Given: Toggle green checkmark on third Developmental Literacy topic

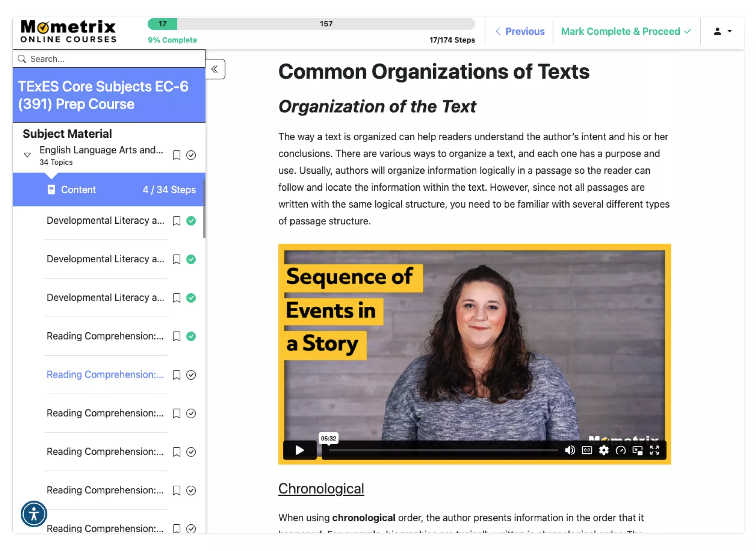Looking at the screenshot, I should 191,298.
